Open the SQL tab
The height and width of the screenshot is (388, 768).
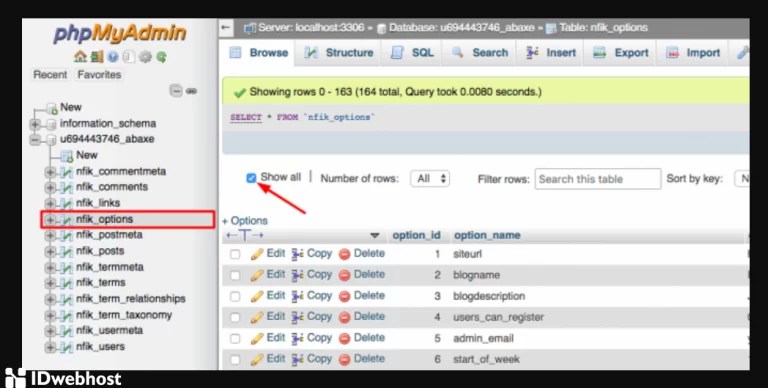coord(413,53)
